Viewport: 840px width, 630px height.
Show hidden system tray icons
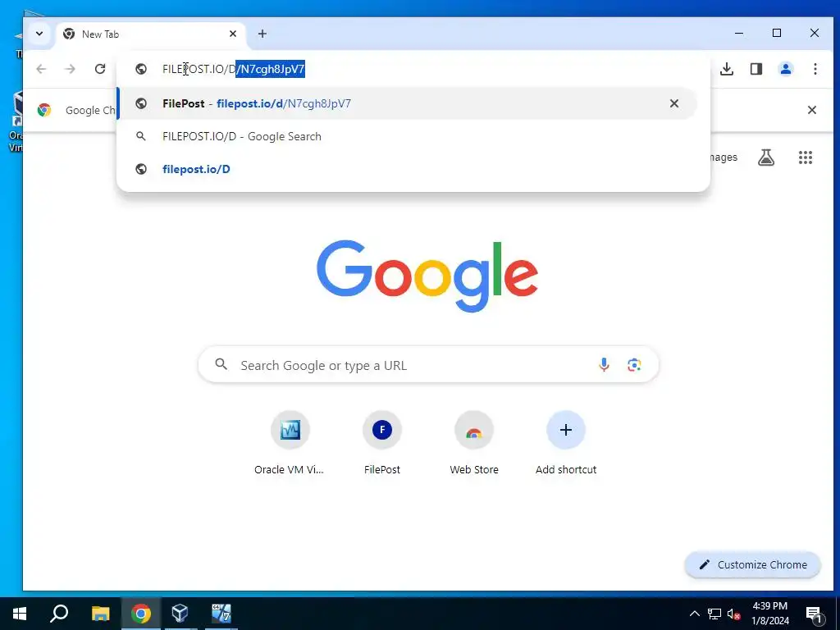[694, 614]
